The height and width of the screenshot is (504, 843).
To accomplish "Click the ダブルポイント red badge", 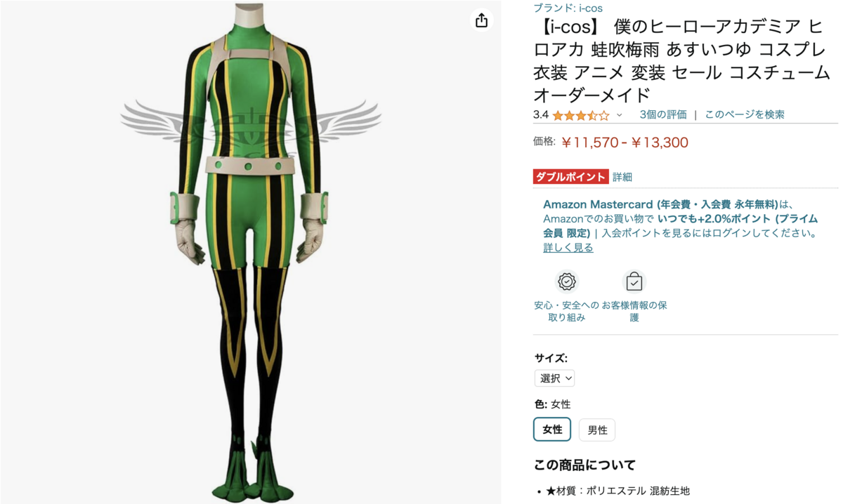I will [x=570, y=177].
